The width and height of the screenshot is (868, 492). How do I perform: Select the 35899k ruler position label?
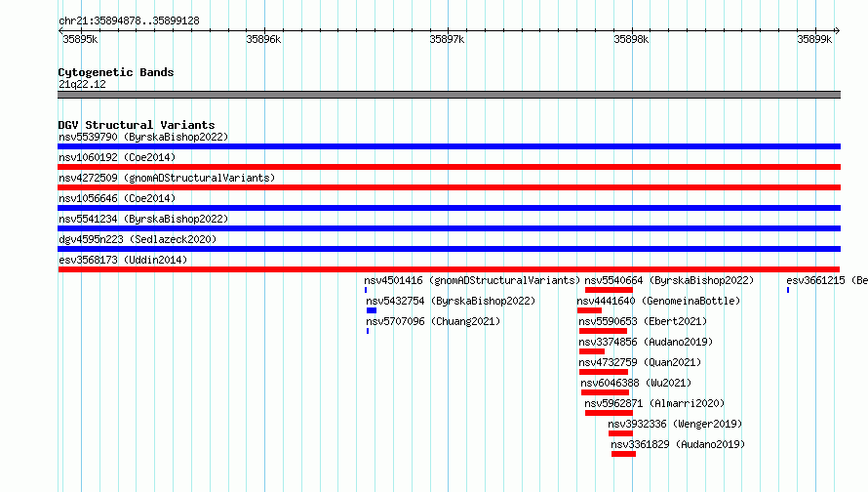coord(814,39)
